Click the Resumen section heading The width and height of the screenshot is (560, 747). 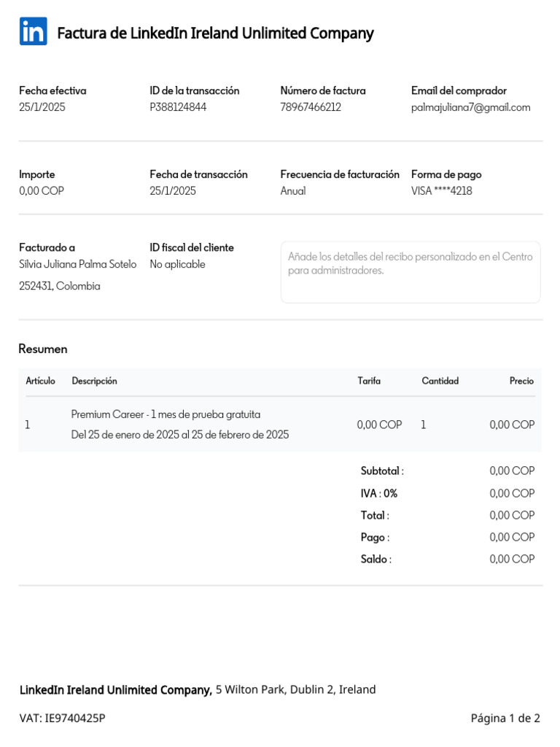(43, 349)
